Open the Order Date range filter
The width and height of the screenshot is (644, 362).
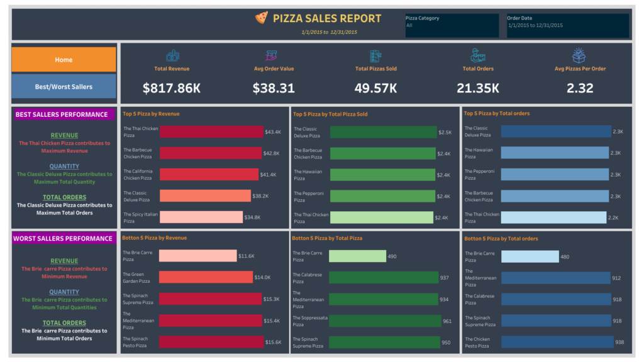coord(567,26)
